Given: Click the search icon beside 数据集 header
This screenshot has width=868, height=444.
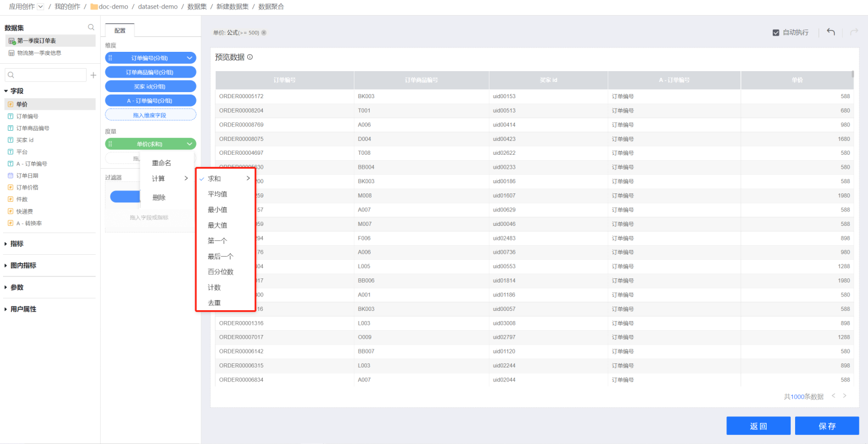Looking at the screenshot, I should point(91,27).
